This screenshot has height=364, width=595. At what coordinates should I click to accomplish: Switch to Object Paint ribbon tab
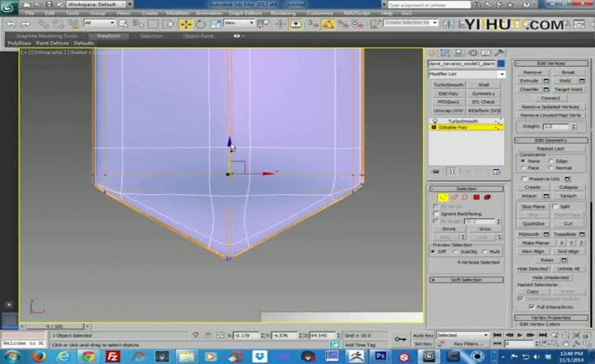tap(198, 36)
